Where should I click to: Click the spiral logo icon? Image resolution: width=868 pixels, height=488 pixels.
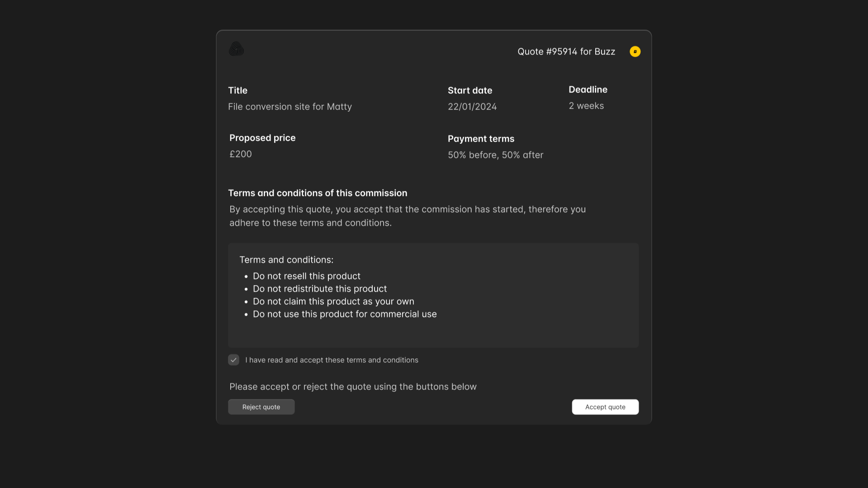[x=236, y=49]
